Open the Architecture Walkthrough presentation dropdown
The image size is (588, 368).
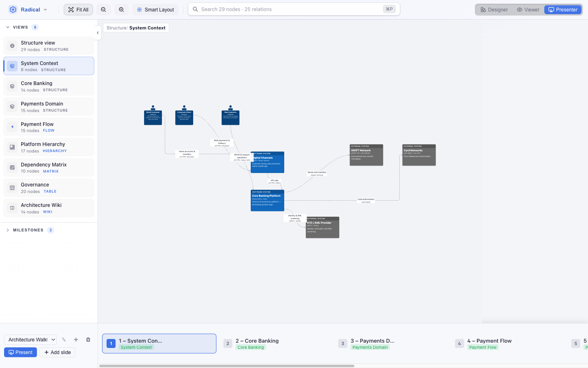(x=31, y=340)
